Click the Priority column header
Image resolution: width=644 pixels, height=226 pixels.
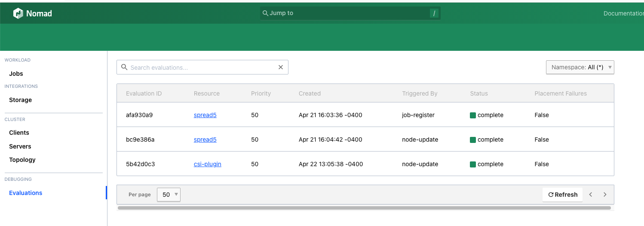261,93
